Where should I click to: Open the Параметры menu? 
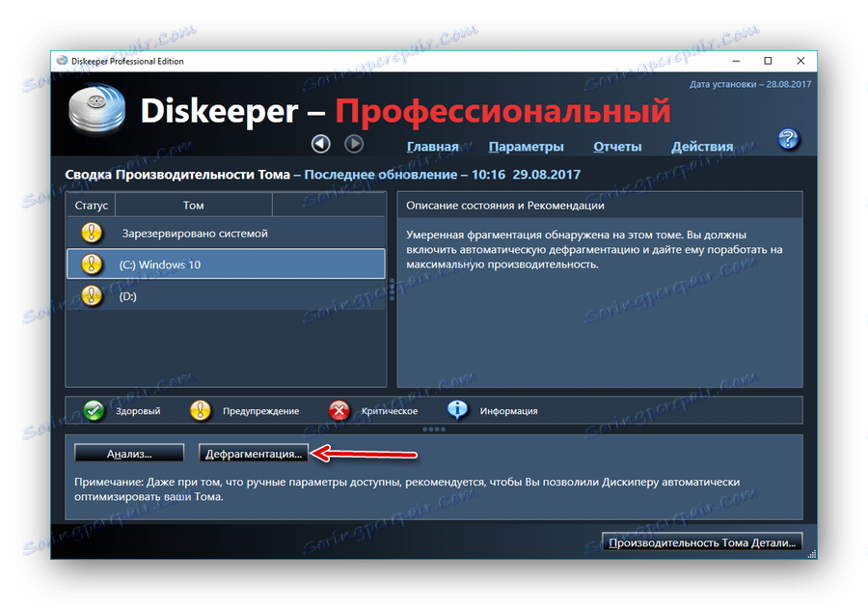pyautogui.click(x=526, y=146)
